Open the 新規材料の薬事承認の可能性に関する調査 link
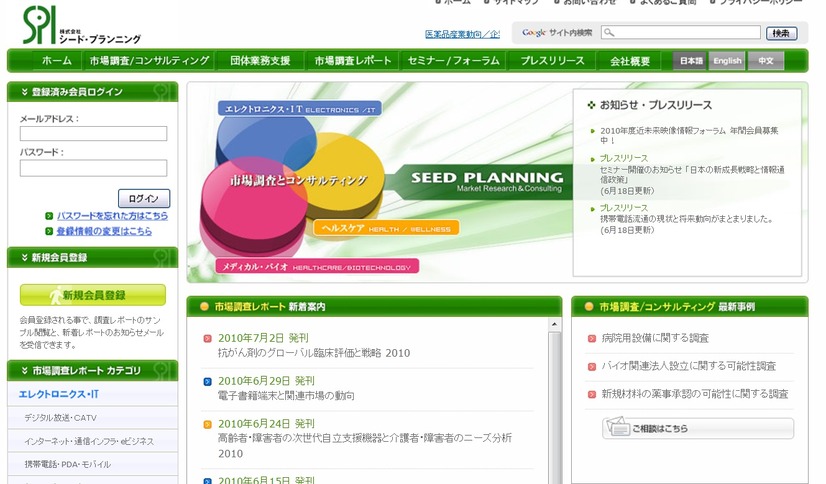 tap(695, 394)
